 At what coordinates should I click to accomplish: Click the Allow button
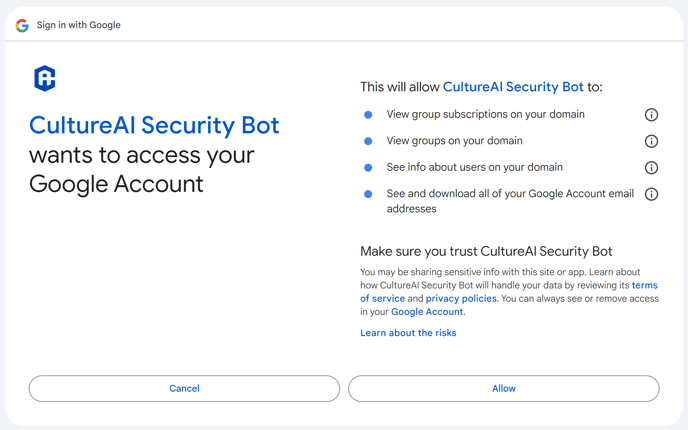click(504, 388)
